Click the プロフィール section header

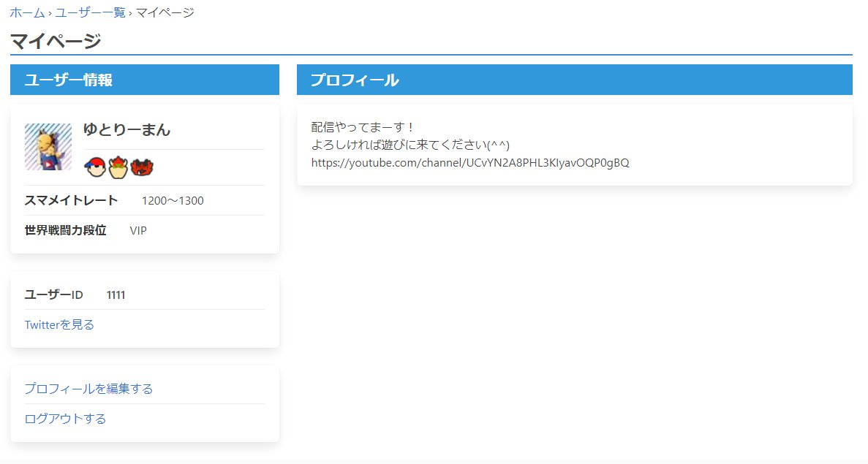(575, 80)
